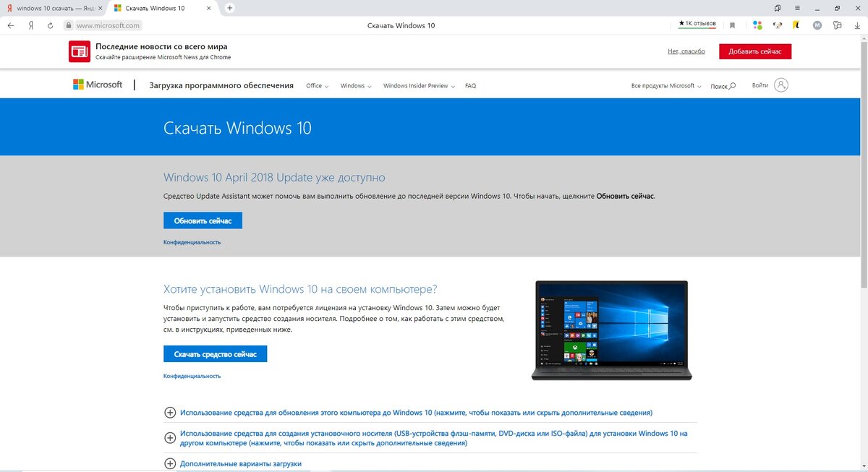Screen dimensions: 868x472
Task: Open the Windows Insider Preview dropdown
Action: click(419, 85)
